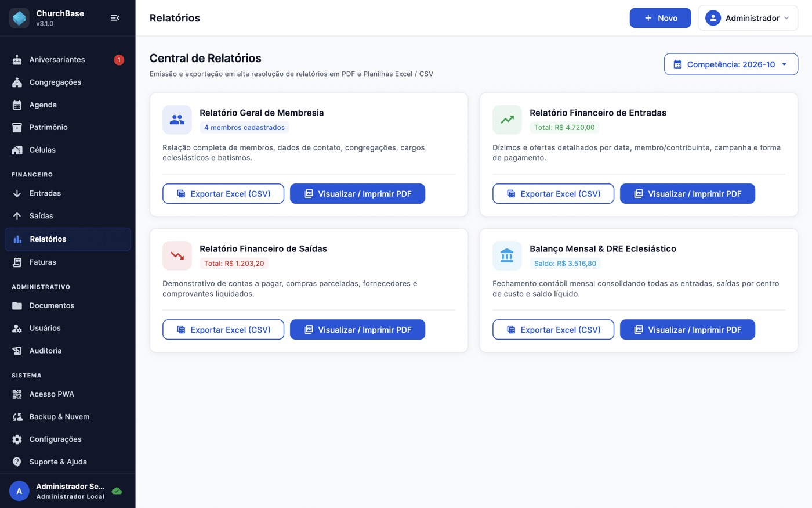This screenshot has width=812, height=508.
Task: Export Relatório Financeiro de Saídas to Excel
Action: pos(223,330)
